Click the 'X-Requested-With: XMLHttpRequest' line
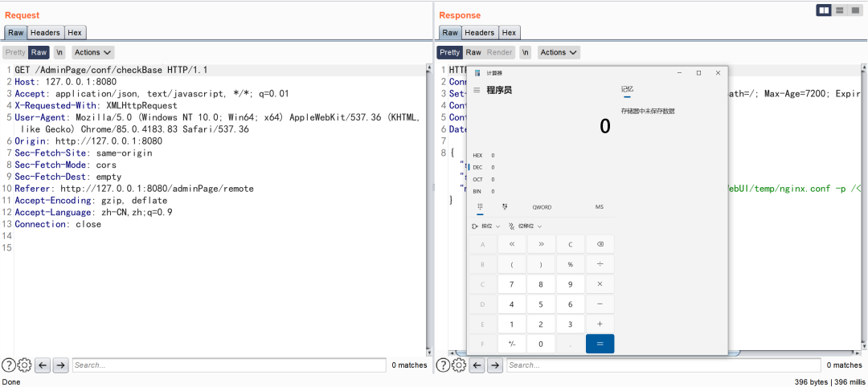 (96, 106)
